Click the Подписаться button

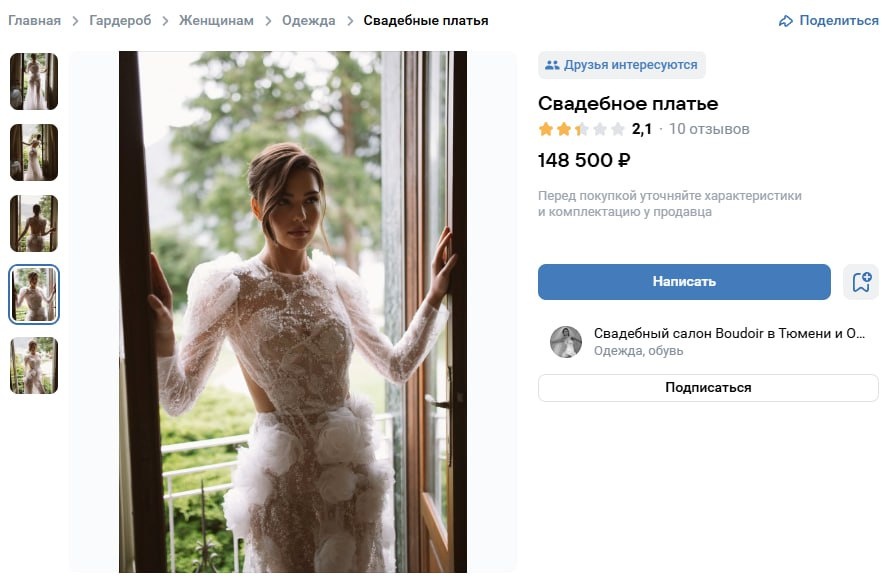pos(708,388)
